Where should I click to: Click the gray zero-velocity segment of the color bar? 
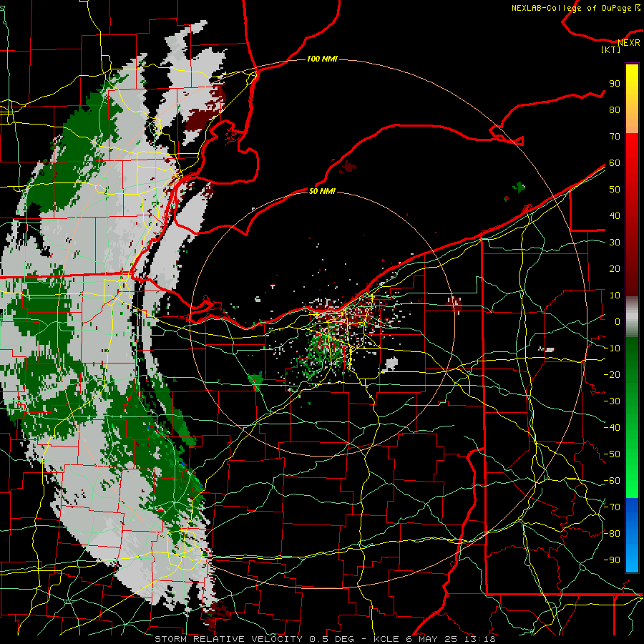point(632,317)
